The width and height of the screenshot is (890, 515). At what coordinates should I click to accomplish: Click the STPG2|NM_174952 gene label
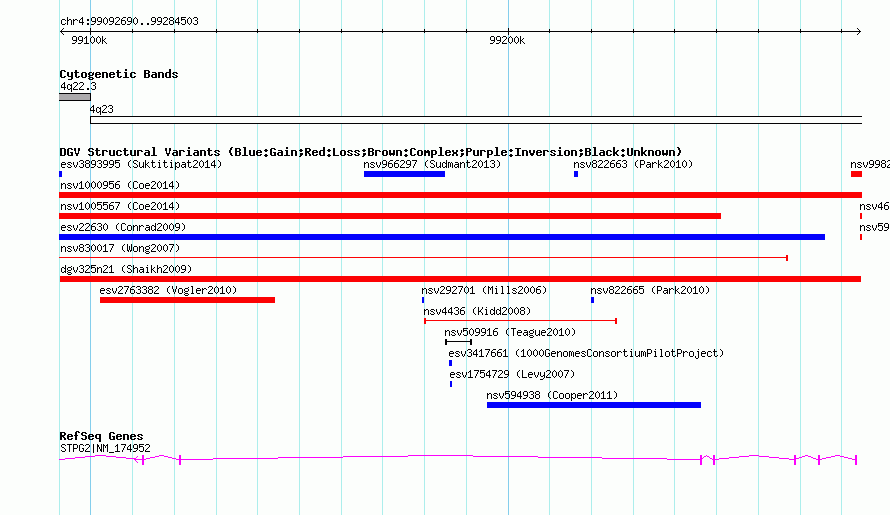(x=105, y=448)
